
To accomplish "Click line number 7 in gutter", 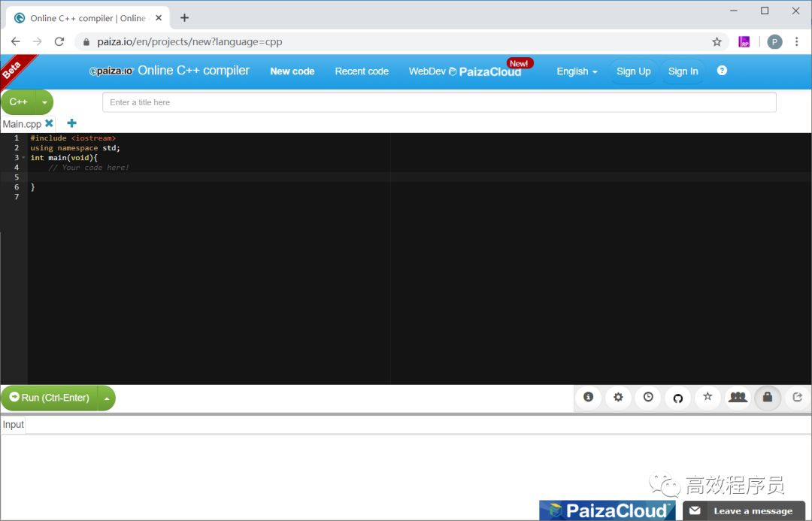I will pos(17,197).
